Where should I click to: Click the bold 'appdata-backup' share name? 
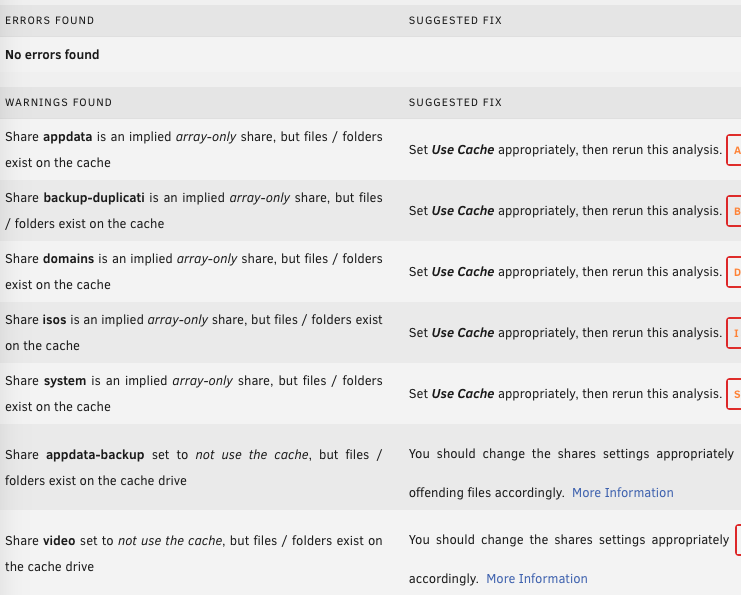point(95,455)
